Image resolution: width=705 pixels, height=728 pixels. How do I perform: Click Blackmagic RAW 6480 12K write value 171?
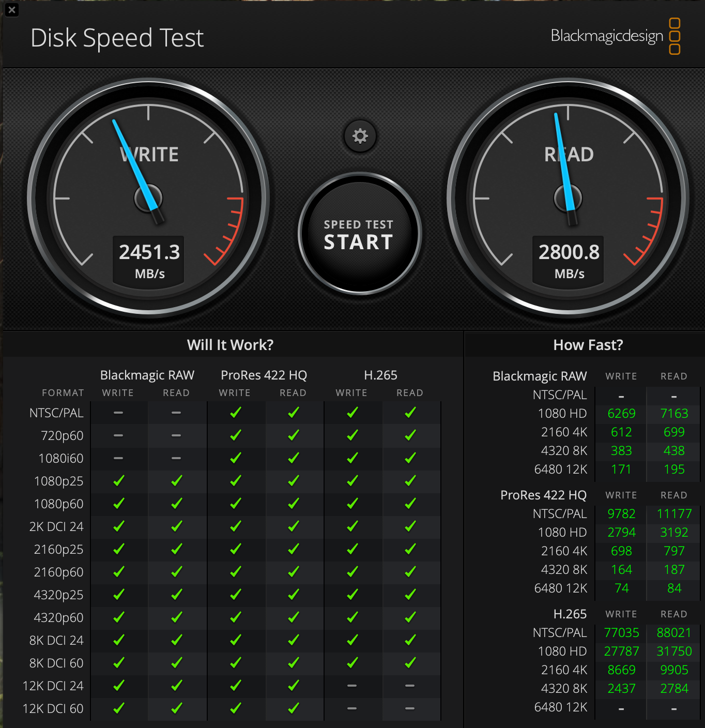coord(621,469)
